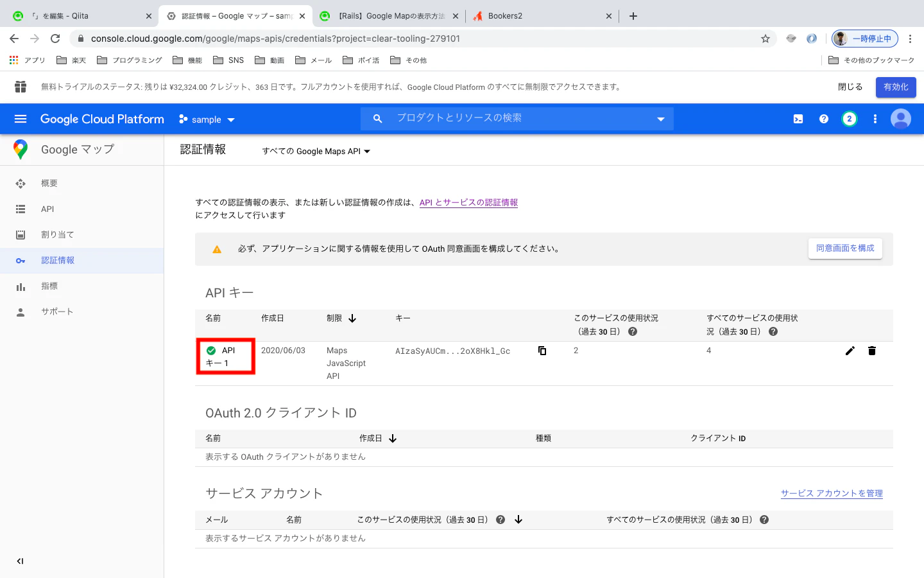
Task: Open the three-dot settings menu in blue header
Action: [875, 119]
